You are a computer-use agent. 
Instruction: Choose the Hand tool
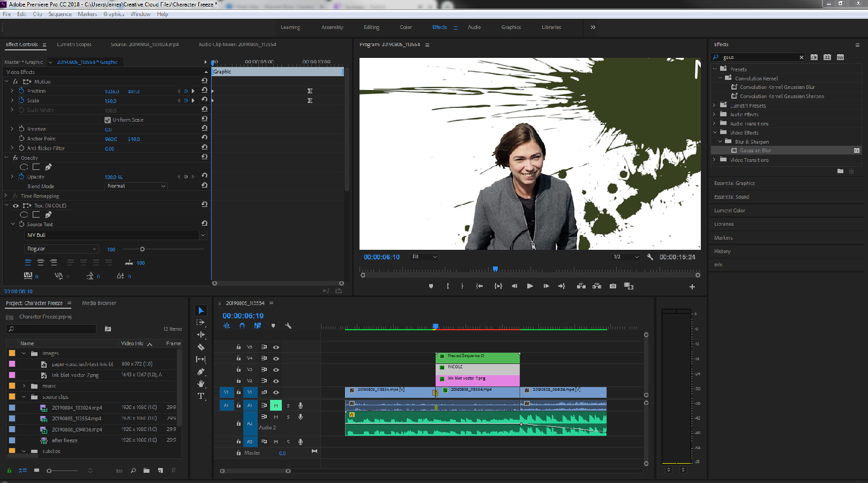201,384
